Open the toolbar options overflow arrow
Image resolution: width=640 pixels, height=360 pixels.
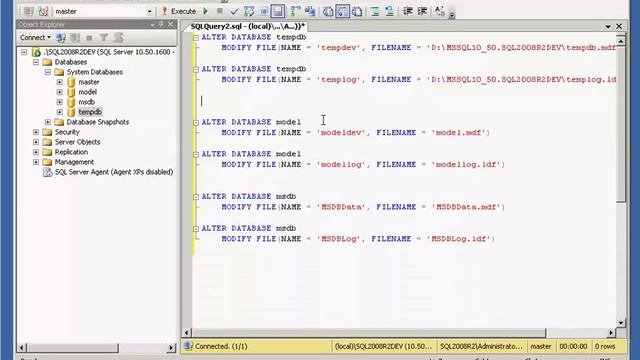pos(451,15)
